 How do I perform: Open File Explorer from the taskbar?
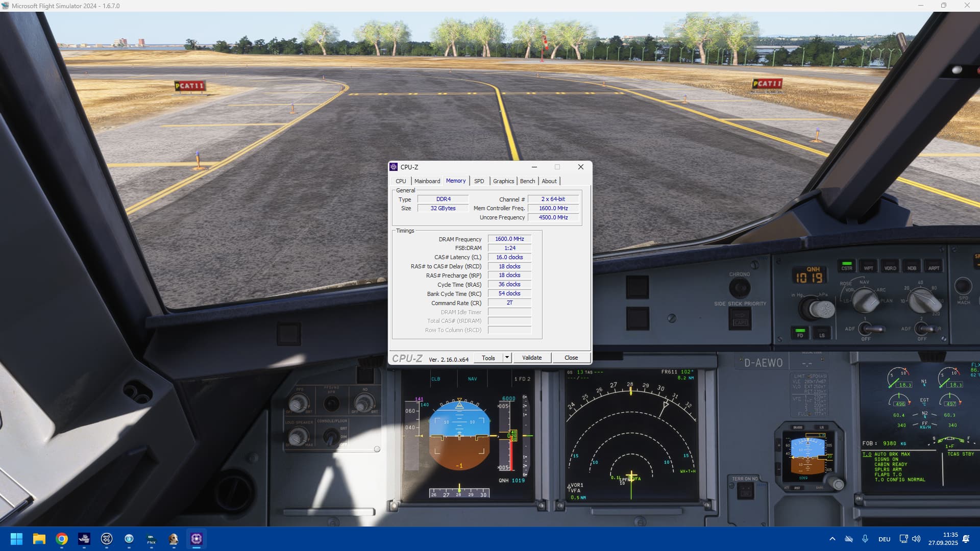click(x=39, y=539)
